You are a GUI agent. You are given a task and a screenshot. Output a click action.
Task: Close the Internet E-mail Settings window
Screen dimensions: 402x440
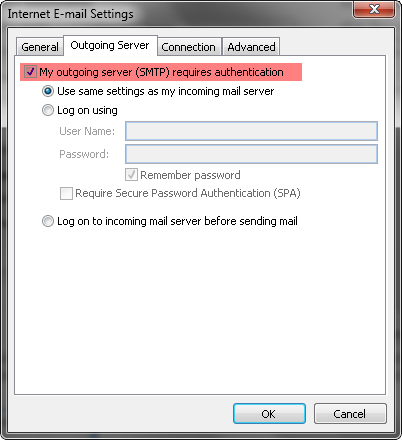374,9
